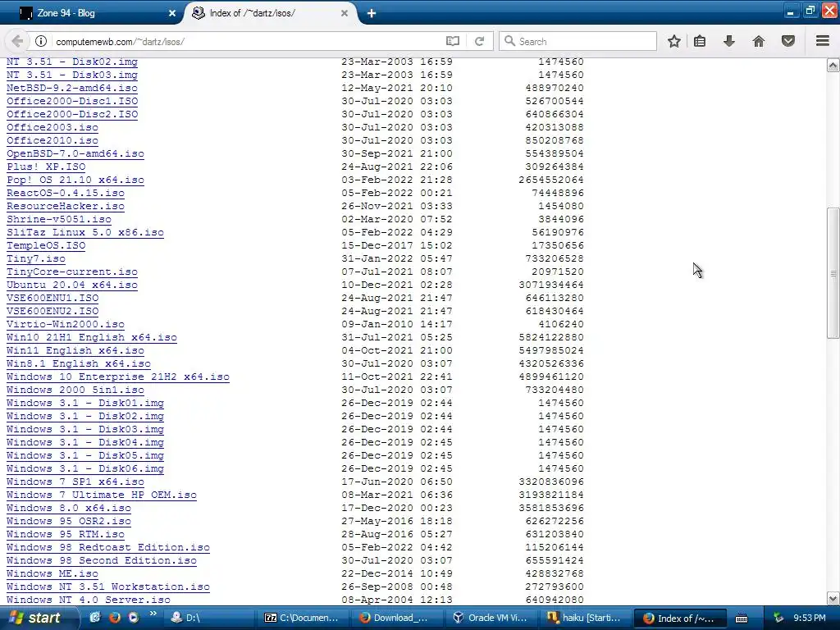Open a new tab with the plus button

(372, 13)
